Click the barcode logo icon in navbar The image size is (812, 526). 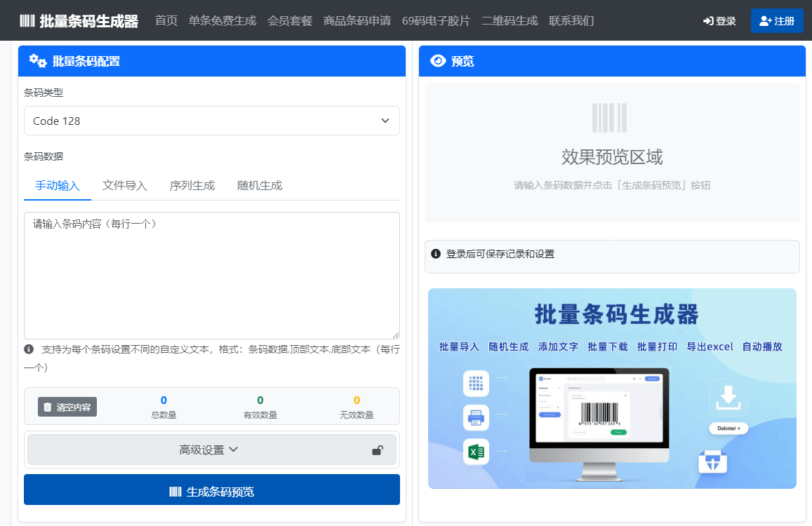tap(27, 21)
